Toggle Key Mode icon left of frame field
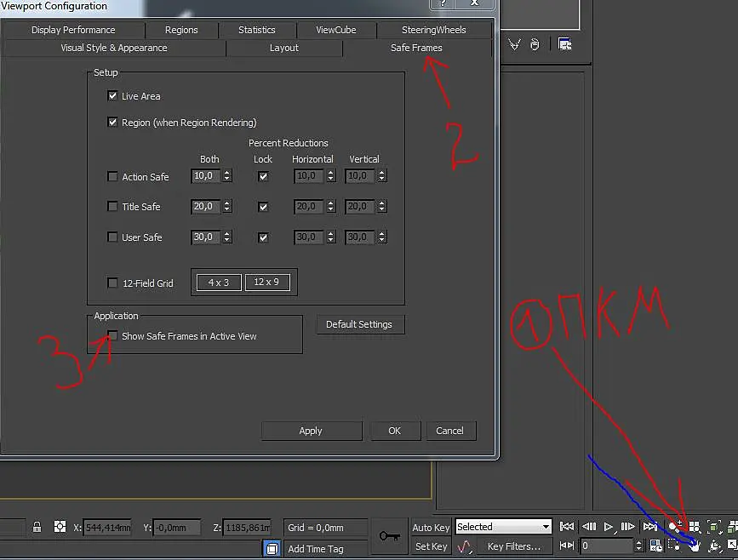The image size is (738, 560). pyautogui.click(x=566, y=546)
